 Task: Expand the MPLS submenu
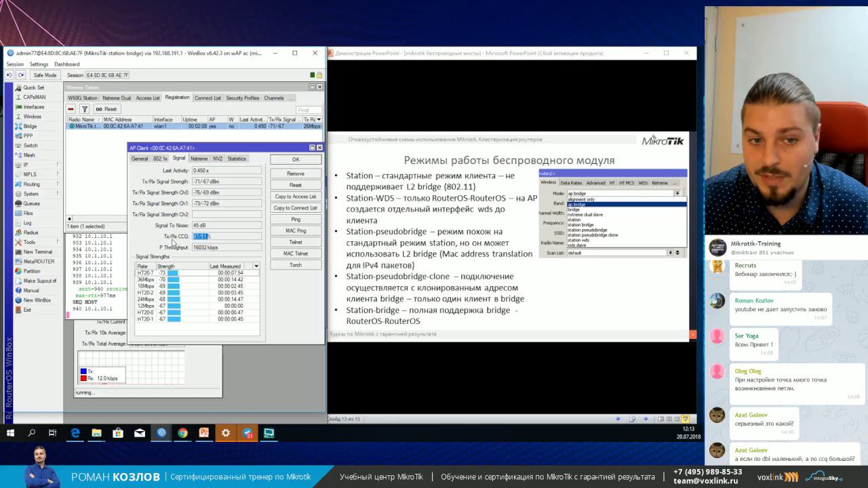[x=58, y=174]
